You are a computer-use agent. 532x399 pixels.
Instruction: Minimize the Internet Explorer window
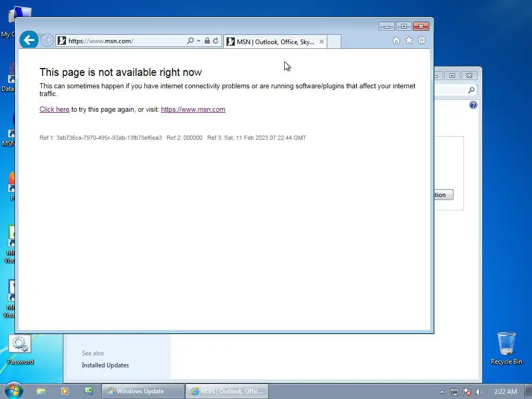pos(387,26)
